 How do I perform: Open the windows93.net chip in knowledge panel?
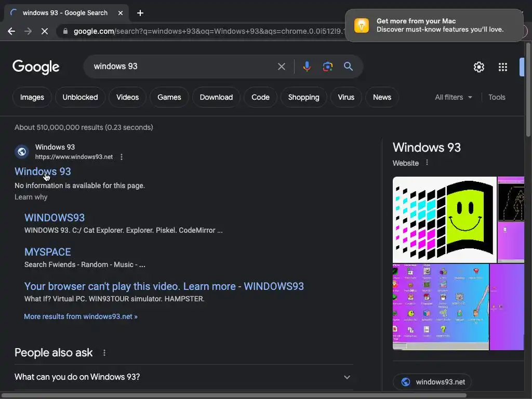(x=432, y=382)
